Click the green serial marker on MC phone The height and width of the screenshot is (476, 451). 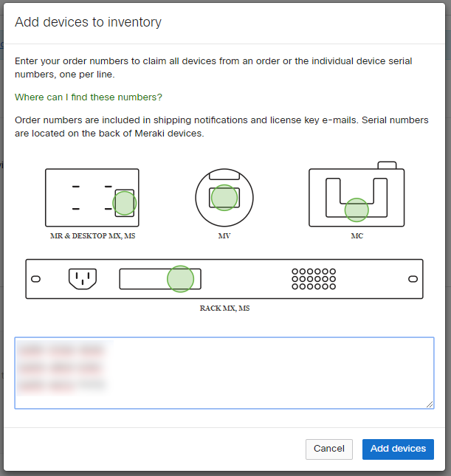[x=357, y=210]
